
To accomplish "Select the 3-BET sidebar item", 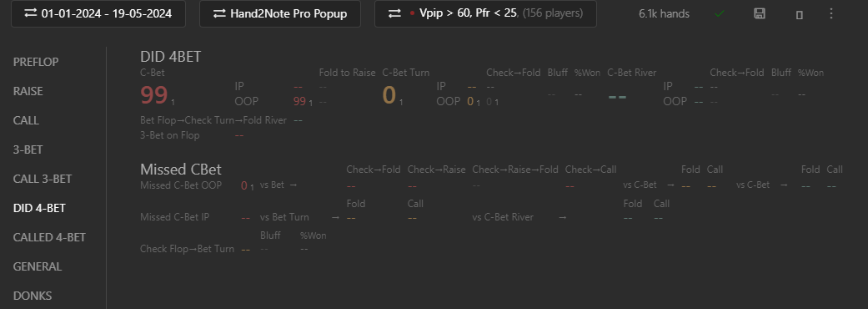I will pos(28,149).
